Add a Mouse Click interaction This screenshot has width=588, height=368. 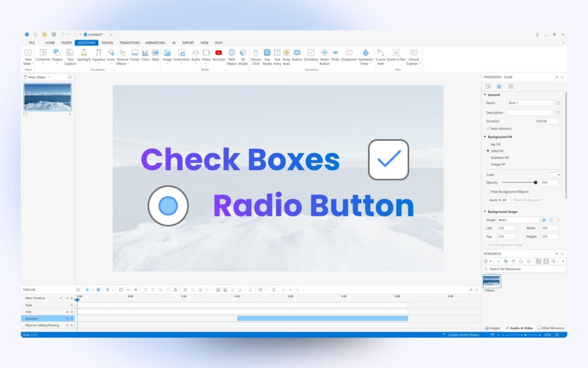(x=256, y=57)
